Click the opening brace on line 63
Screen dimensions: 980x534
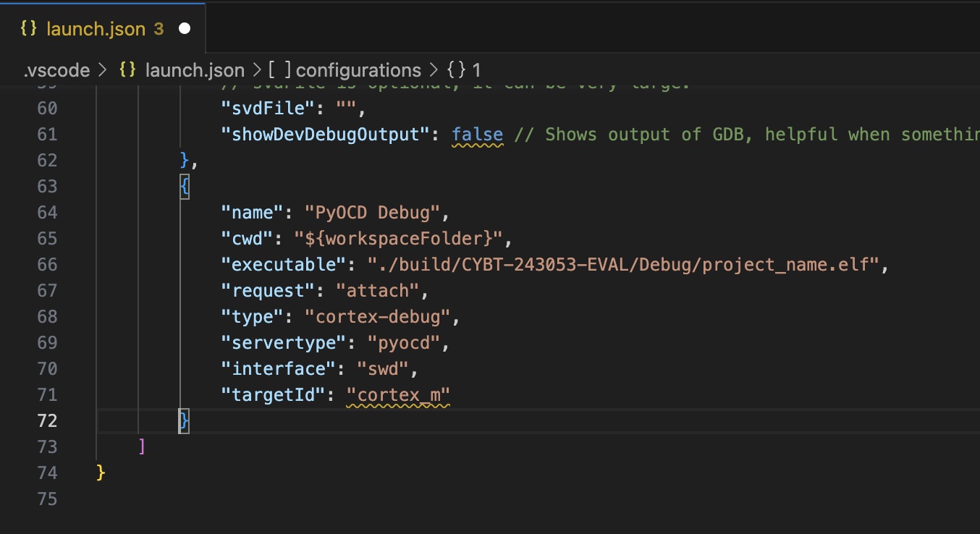[x=185, y=187]
